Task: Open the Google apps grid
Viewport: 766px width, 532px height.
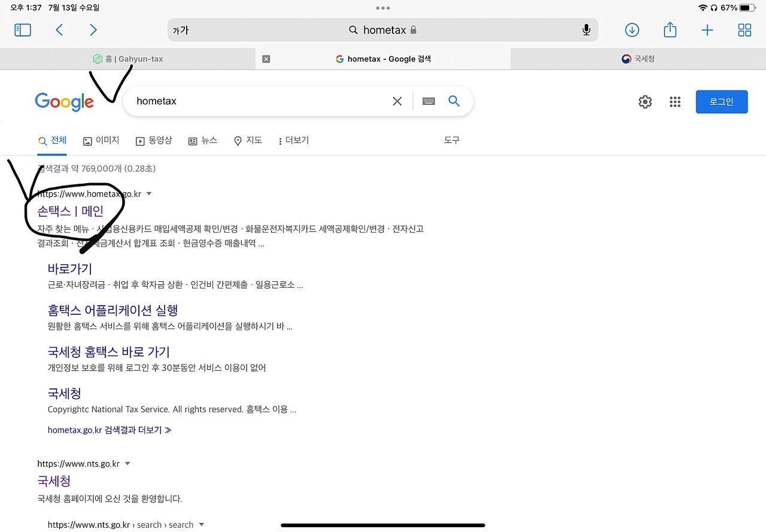Action: (675, 102)
